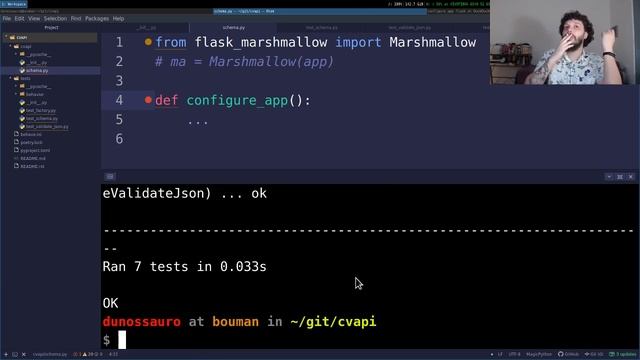Click the folder icon of tests directory
Screen dimensions: 640x360
click(x=17, y=78)
